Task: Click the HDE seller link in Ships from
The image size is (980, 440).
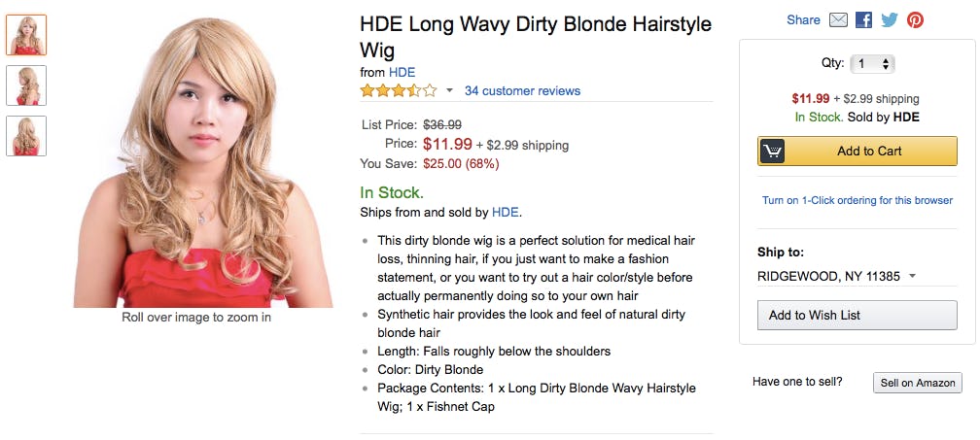Action: click(x=505, y=212)
